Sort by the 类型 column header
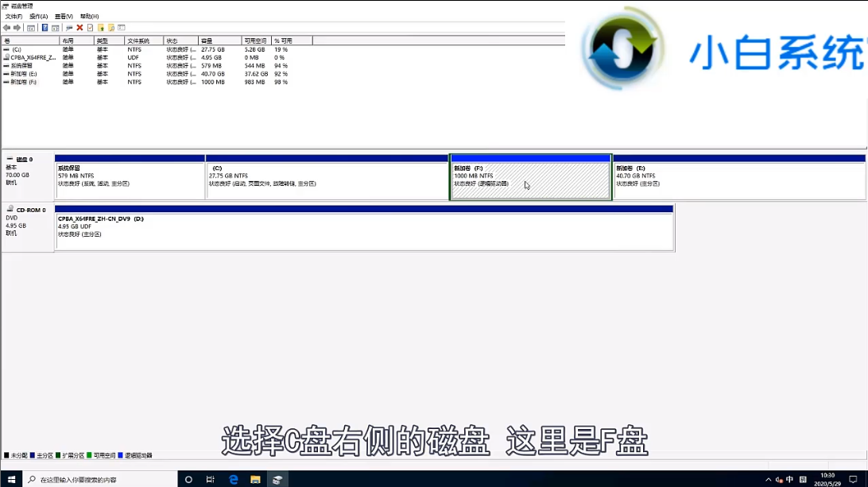Screen dimensions: 868x487 click(109, 41)
